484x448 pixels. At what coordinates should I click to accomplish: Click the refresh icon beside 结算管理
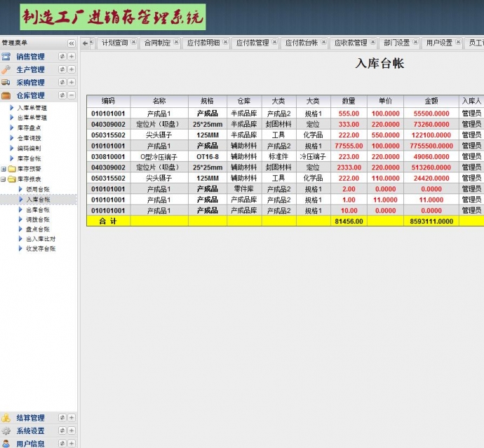[x=62, y=417]
